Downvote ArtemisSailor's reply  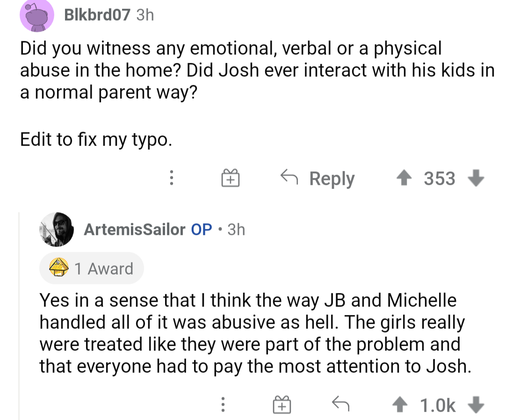pos(476,405)
